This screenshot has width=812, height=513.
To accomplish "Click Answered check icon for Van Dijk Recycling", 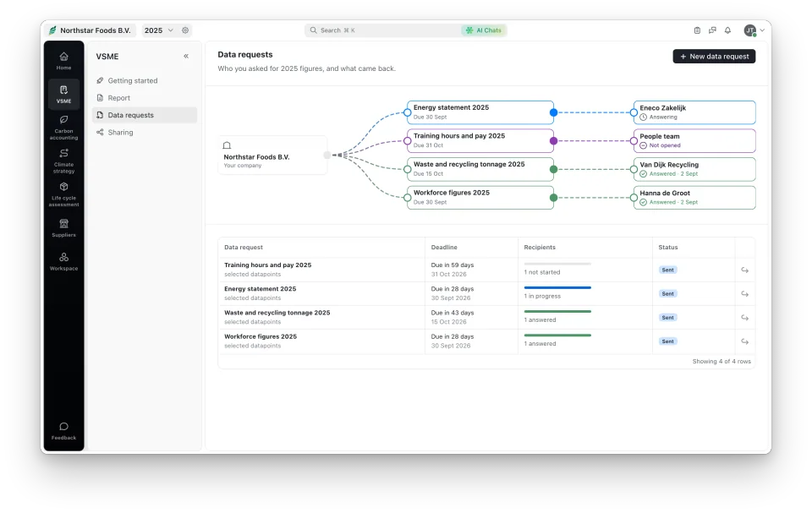I will (643, 174).
